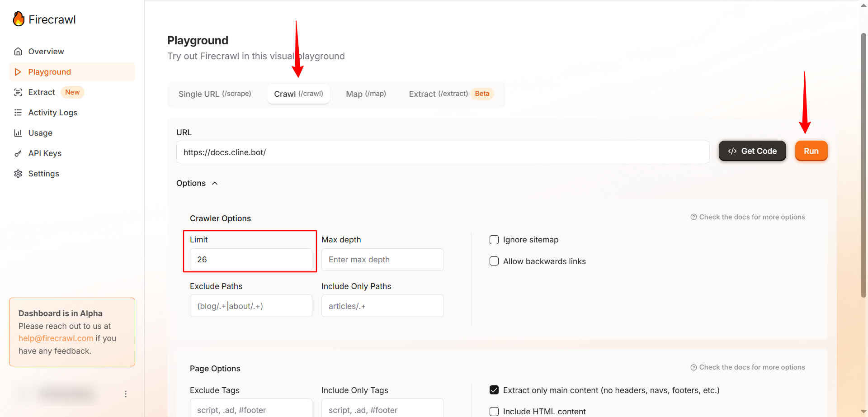Open Overview in the sidebar

[72, 52]
